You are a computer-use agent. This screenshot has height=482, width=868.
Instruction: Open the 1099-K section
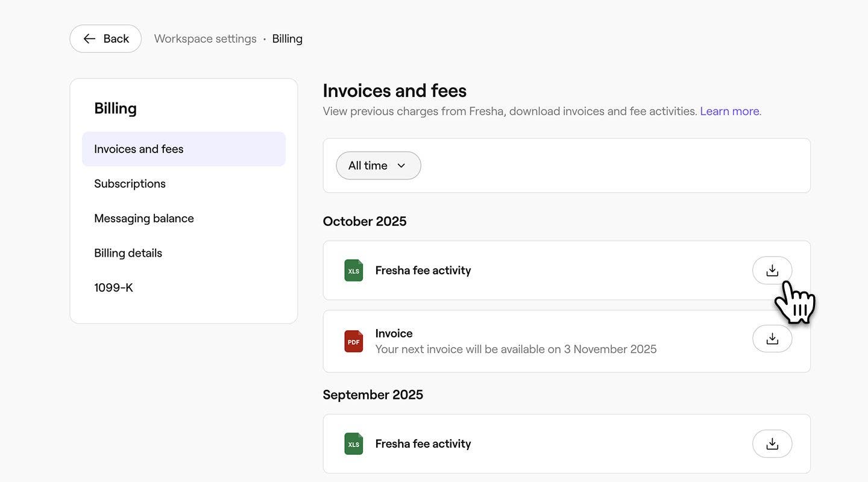click(x=113, y=288)
